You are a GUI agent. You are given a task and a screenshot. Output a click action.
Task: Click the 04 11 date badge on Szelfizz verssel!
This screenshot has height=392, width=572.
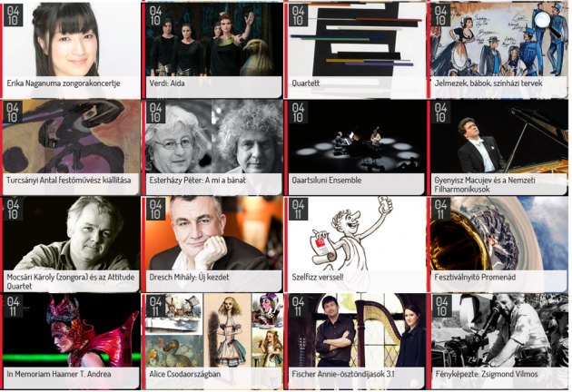coord(298,210)
